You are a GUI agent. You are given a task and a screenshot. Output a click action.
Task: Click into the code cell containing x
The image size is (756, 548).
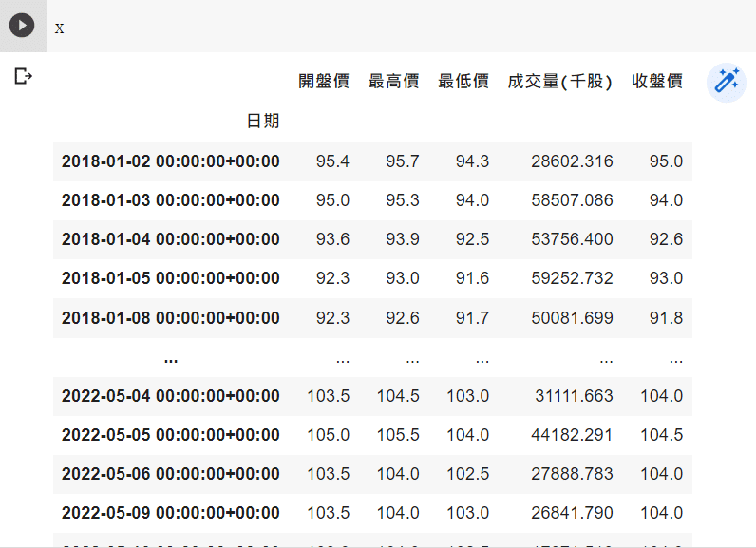380,28
